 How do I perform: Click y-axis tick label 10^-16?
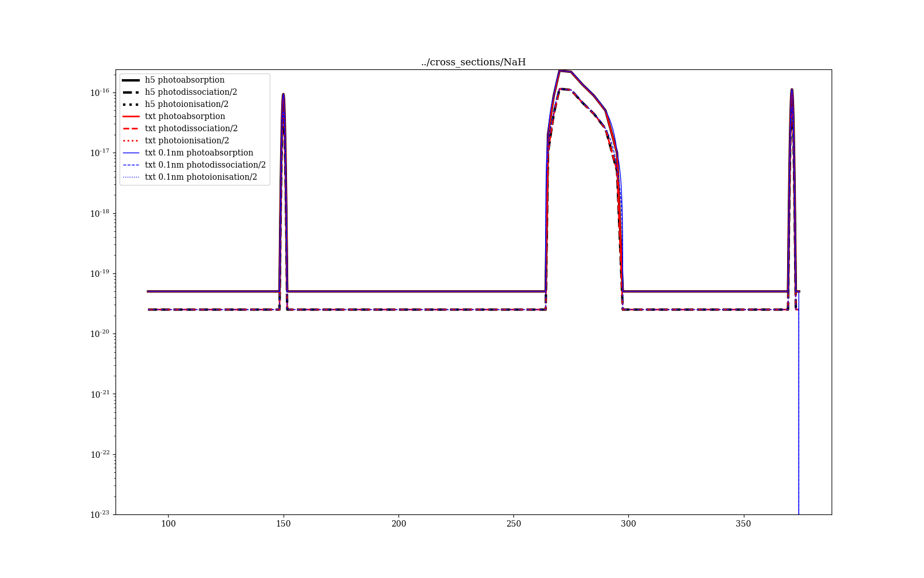point(99,92)
